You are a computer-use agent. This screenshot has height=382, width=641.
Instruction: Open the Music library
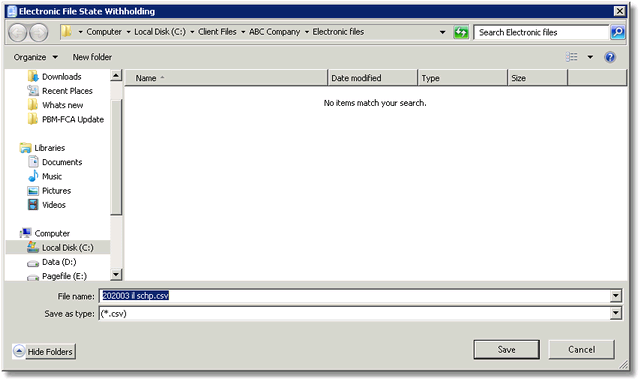point(52,176)
